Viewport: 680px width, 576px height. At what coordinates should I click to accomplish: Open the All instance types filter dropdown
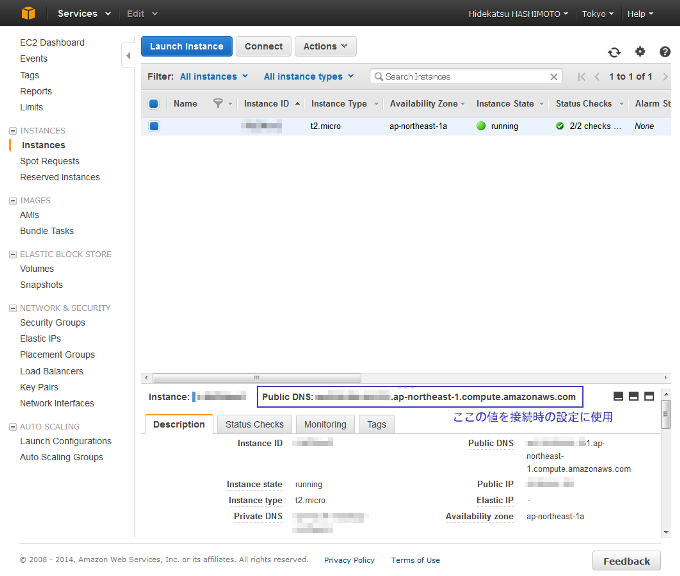pos(309,77)
